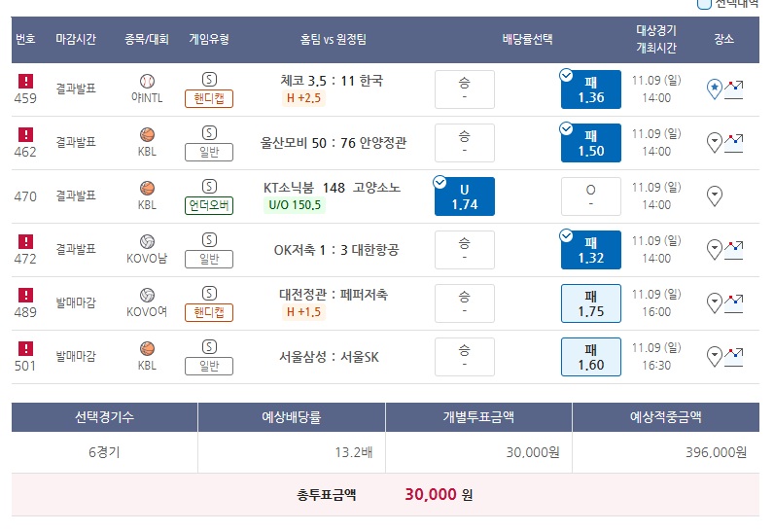
Task: Click the 배당률선택 column header
Action: tap(528, 40)
